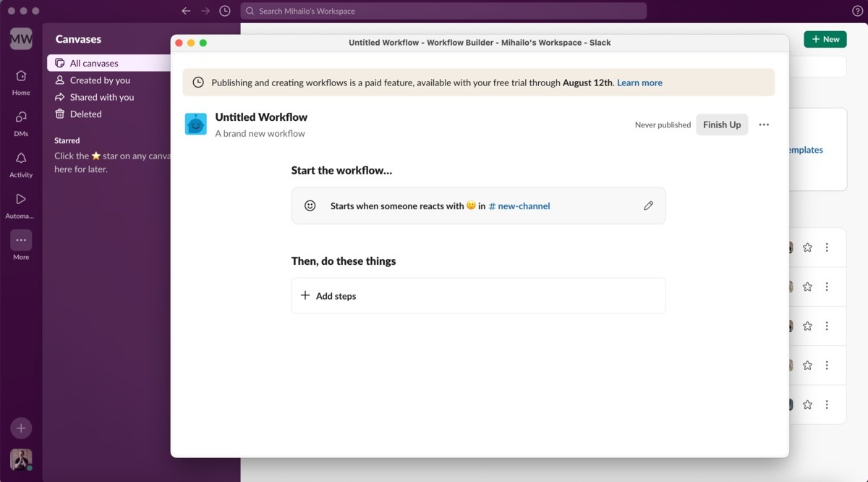This screenshot has width=868, height=482.
Task: Open the workflow's three-dot options menu
Action: coord(764,124)
